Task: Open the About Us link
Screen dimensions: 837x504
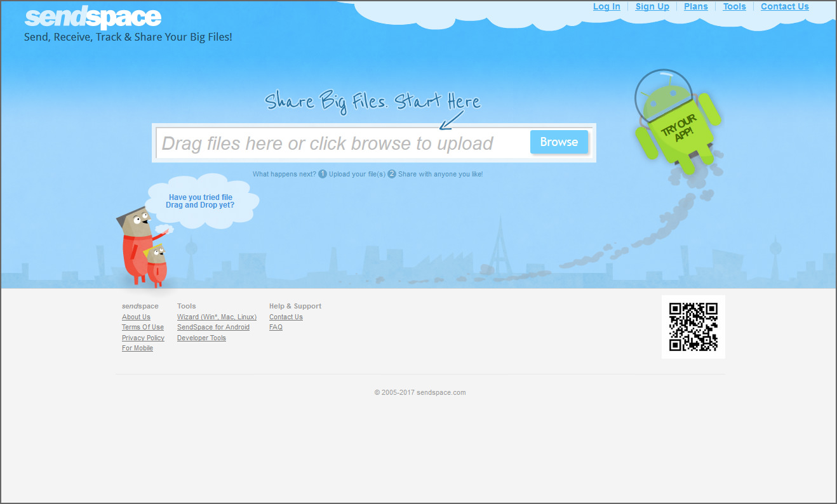Action: 135,317
